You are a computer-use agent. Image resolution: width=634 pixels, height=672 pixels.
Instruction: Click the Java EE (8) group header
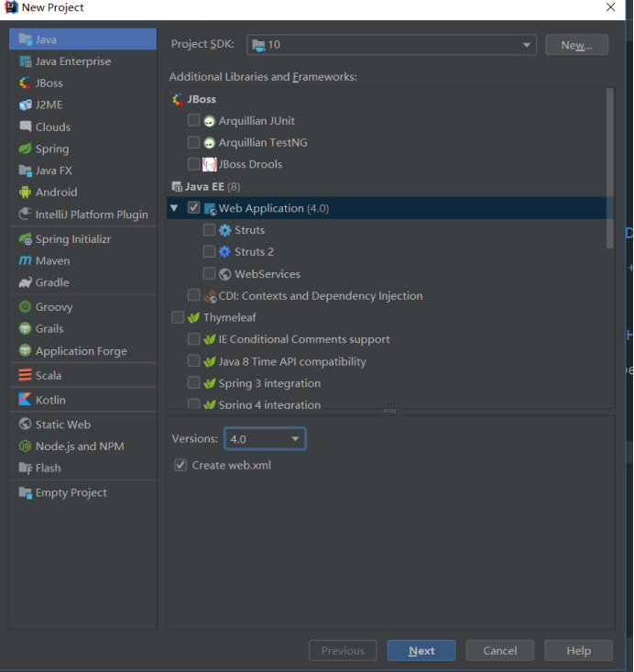pyautogui.click(x=206, y=187)
